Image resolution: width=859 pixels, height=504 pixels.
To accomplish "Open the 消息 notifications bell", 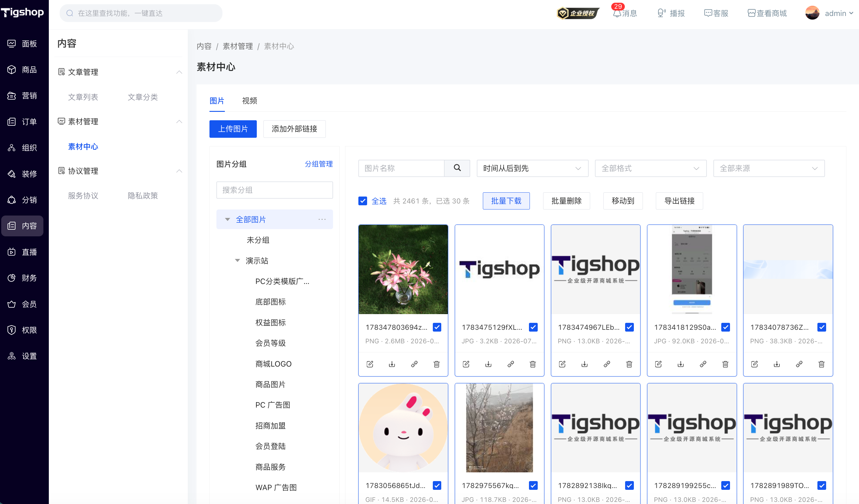I will [625, 13].
